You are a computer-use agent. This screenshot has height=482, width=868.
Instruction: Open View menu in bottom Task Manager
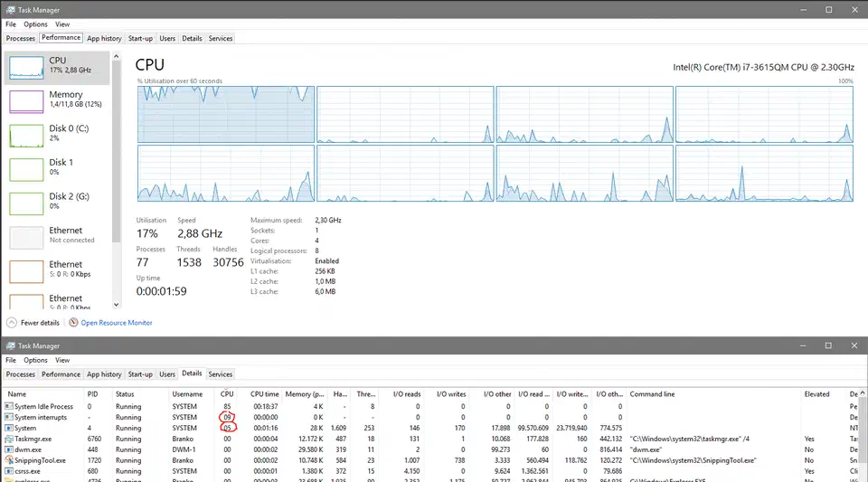(x=62, y=360)
